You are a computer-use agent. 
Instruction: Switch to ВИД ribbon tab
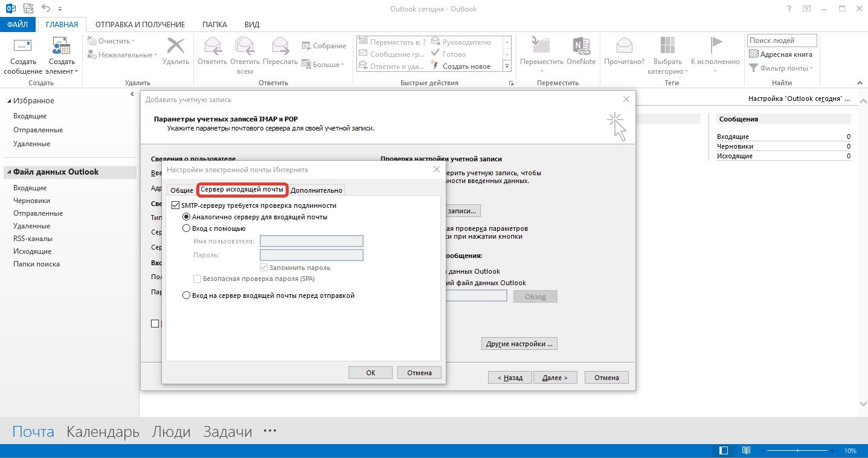coord(252,25)
